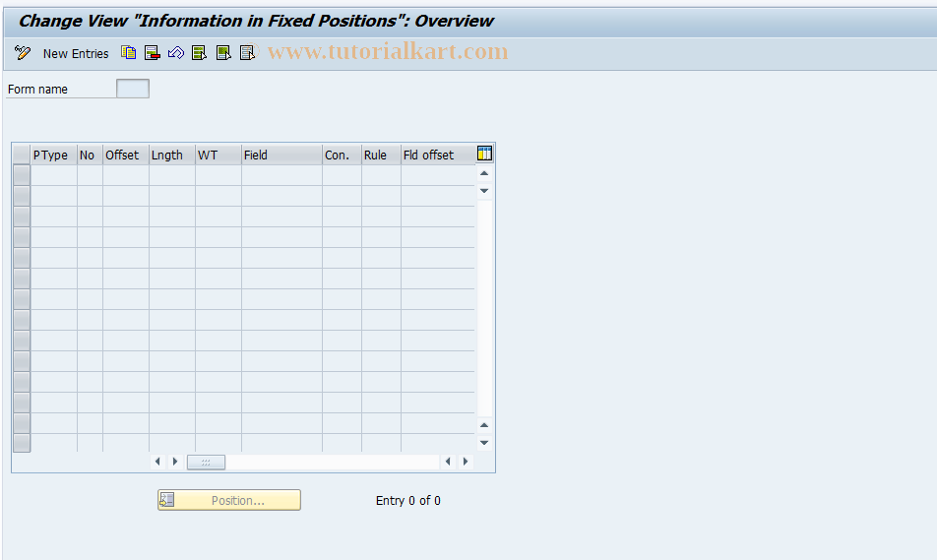Image resolution: width=937 pixels, height=560 pixels.
Task: Click scroll down arrow below top up arrow
Action: pos(484,191)
